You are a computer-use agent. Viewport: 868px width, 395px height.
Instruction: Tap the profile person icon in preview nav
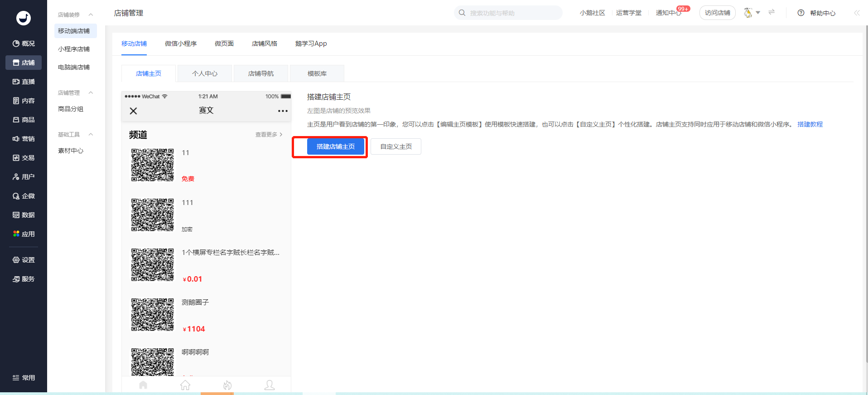click(x=270, y=385)
